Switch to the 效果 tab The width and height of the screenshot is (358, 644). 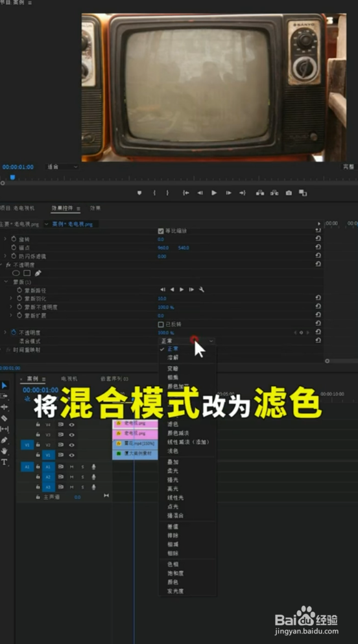pyautogui.click(x=95, y=208)
